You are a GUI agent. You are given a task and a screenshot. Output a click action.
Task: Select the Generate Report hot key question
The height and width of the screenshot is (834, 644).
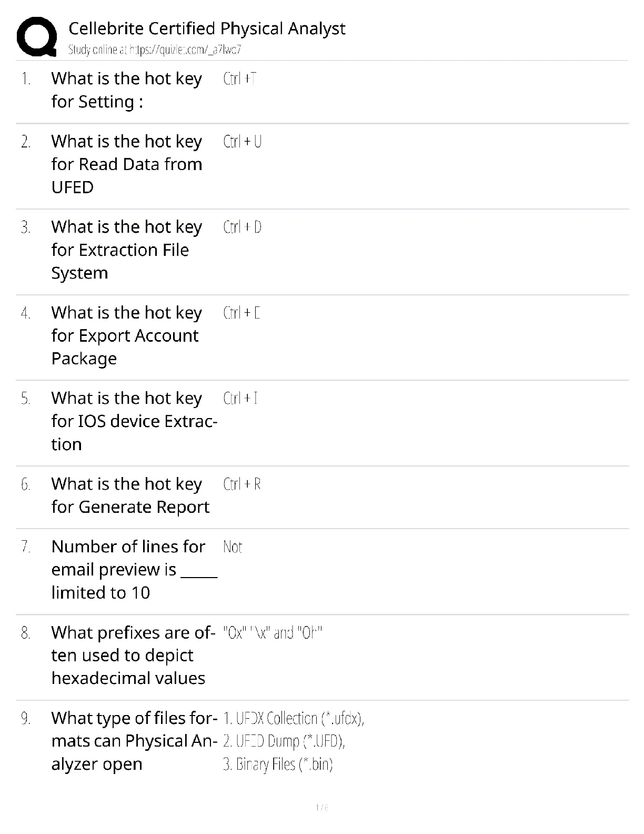(x=130, y=495)
